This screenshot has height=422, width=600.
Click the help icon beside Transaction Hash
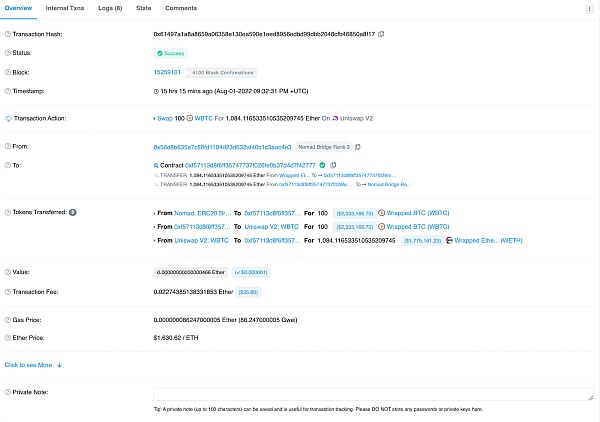click(x=8, y=34)
